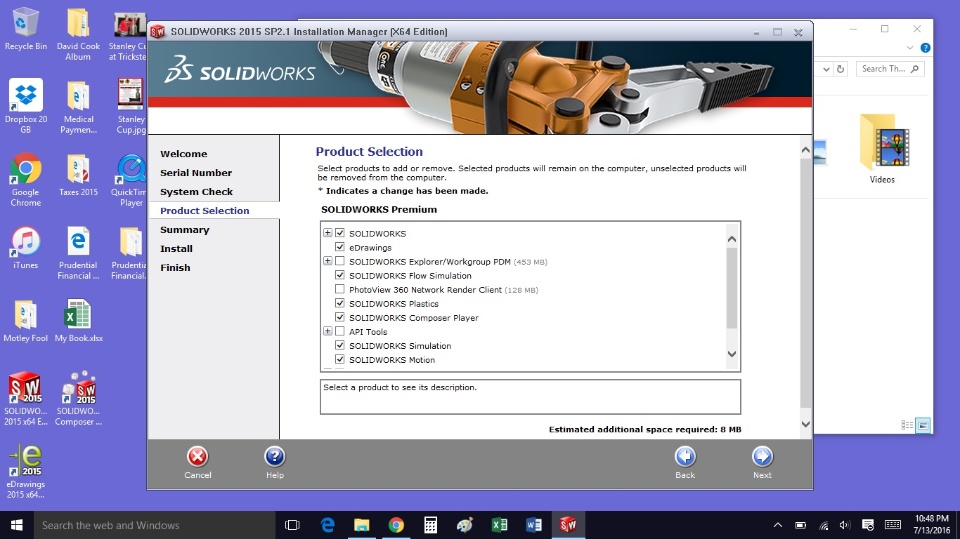Check SOLIDWORKS Explorer/Workgroup PDM checkbox
Image resolution: width=960 pixels, height=539 pixels.
tap(340, 261)
